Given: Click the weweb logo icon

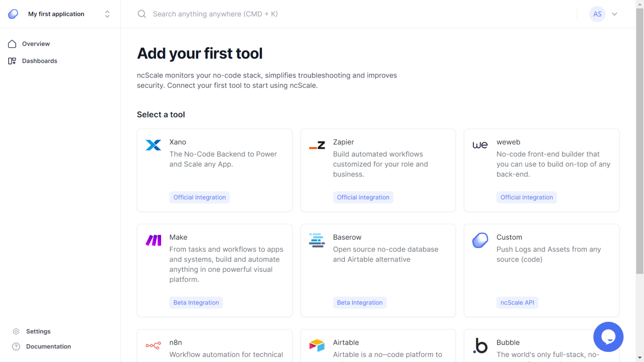Looking at the screenshot, I should 480,145.
